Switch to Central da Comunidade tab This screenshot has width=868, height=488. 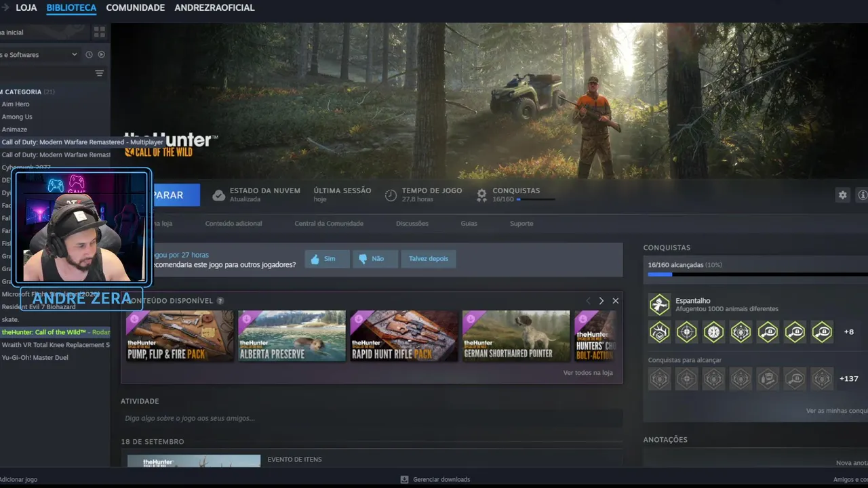coord(329,224)
